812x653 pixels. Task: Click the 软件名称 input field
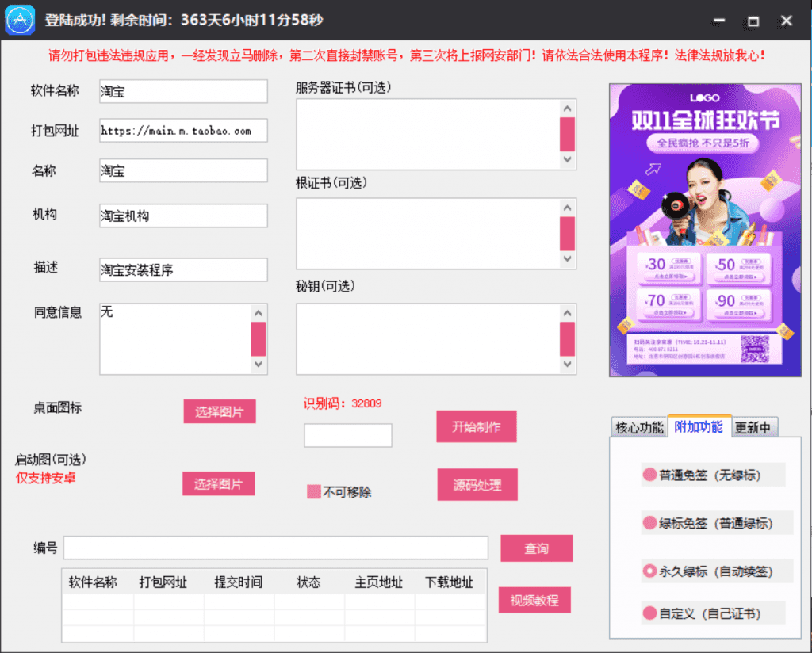point(183,92)
